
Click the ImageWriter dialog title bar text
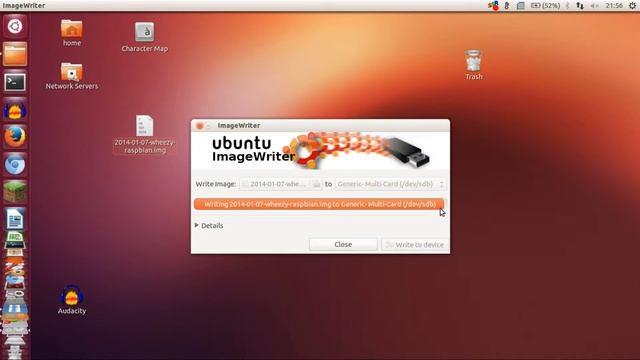239,126
